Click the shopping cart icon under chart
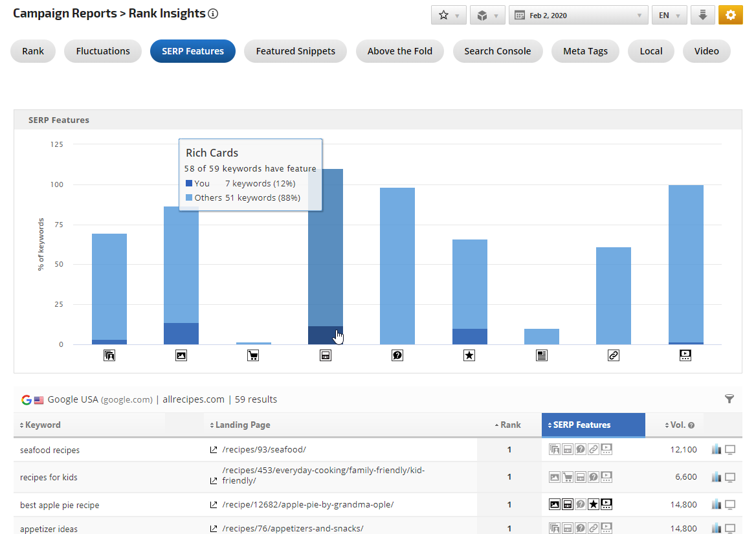 click(x=253, y=355)
